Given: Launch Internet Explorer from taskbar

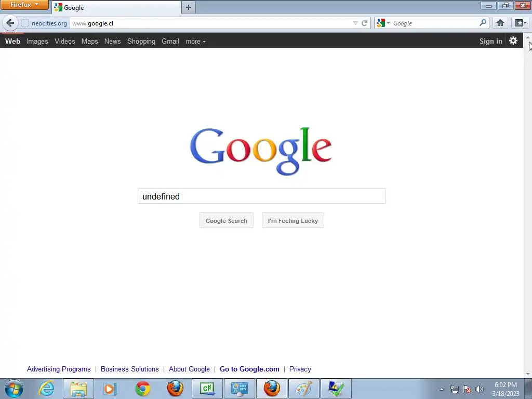Looking at the screenshot, I should [x=46, y=389].
